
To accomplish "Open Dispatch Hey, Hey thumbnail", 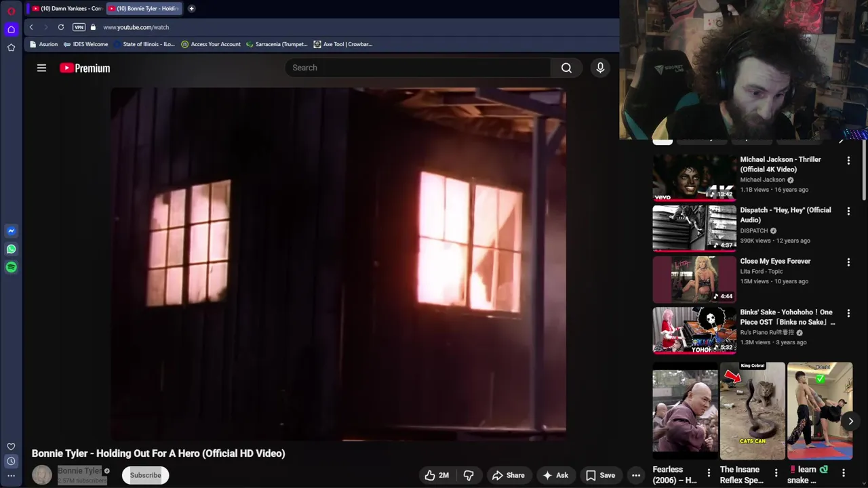I will point(694,228).
